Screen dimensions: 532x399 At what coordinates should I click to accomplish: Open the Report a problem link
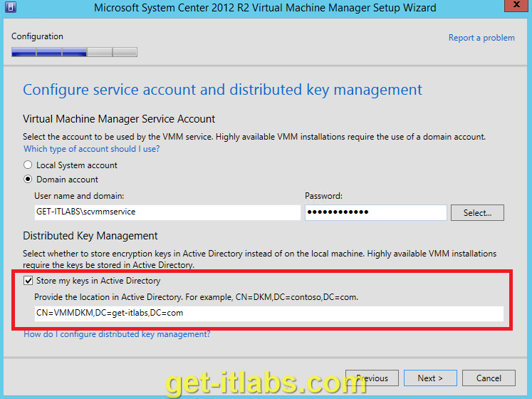coord(481,38)
